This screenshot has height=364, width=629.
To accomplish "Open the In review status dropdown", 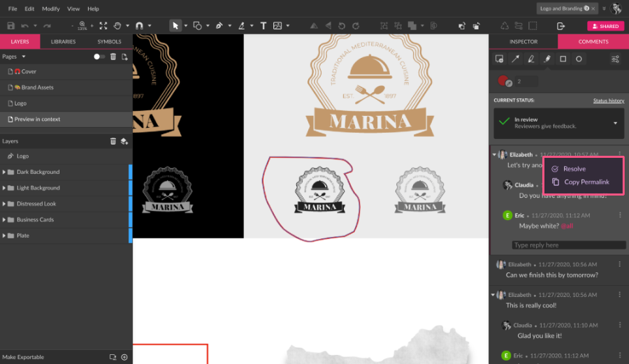I will point(616,123).
